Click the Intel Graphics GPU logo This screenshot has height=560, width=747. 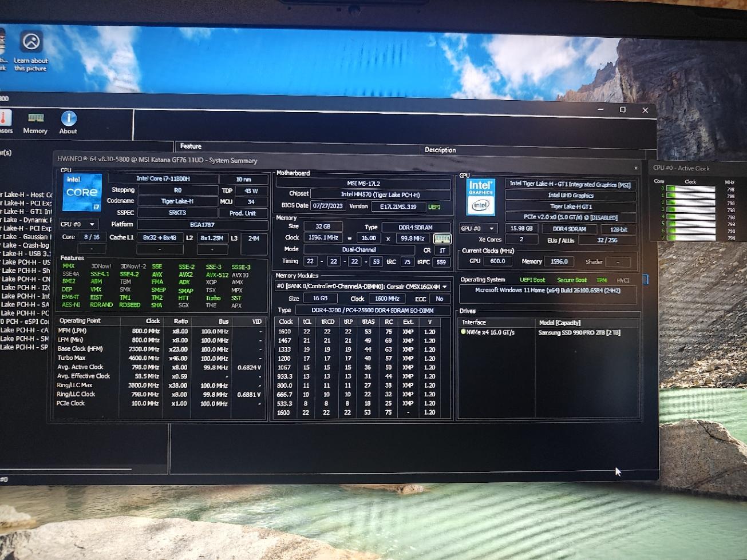481,197
